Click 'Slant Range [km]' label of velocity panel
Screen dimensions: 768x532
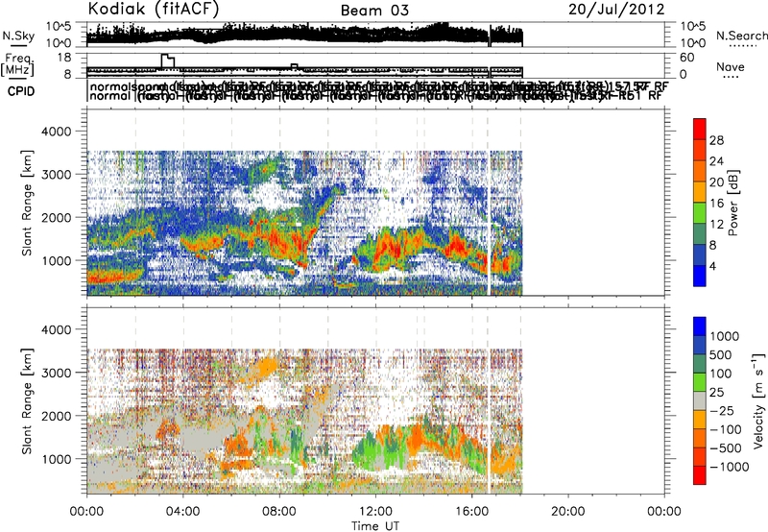28,400
